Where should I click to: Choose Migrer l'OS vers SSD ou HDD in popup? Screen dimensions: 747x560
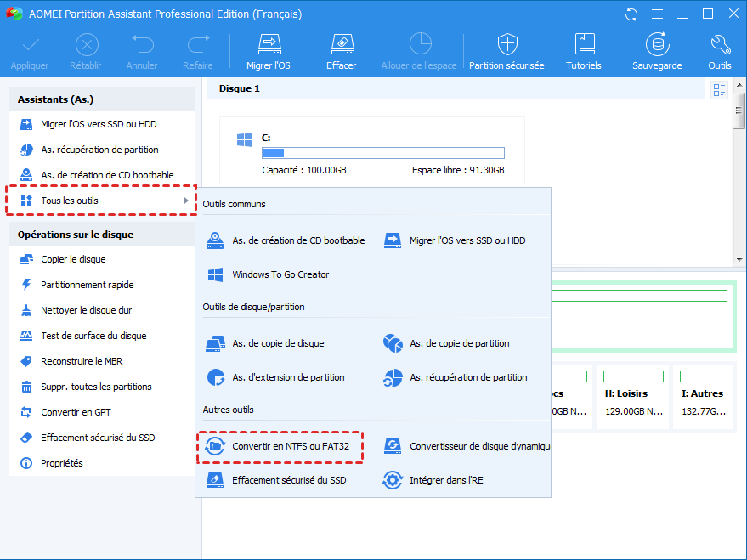coord(455,241)
